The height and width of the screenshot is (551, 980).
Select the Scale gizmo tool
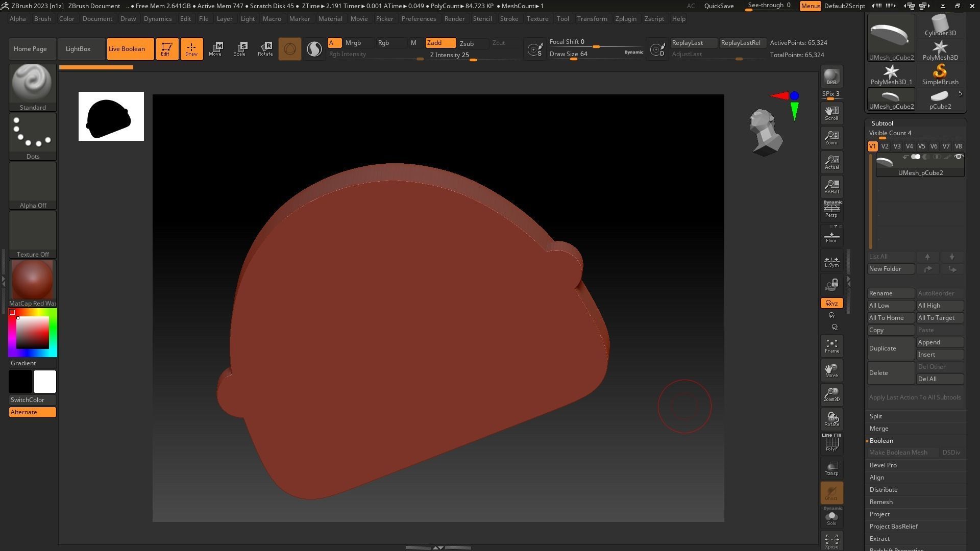(239, 49)
